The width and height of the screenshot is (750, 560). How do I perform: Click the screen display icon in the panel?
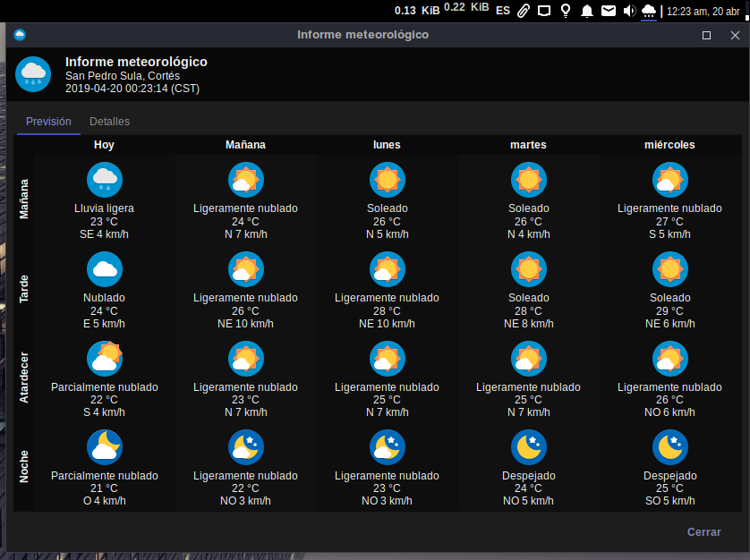click(x=544, y=11)
